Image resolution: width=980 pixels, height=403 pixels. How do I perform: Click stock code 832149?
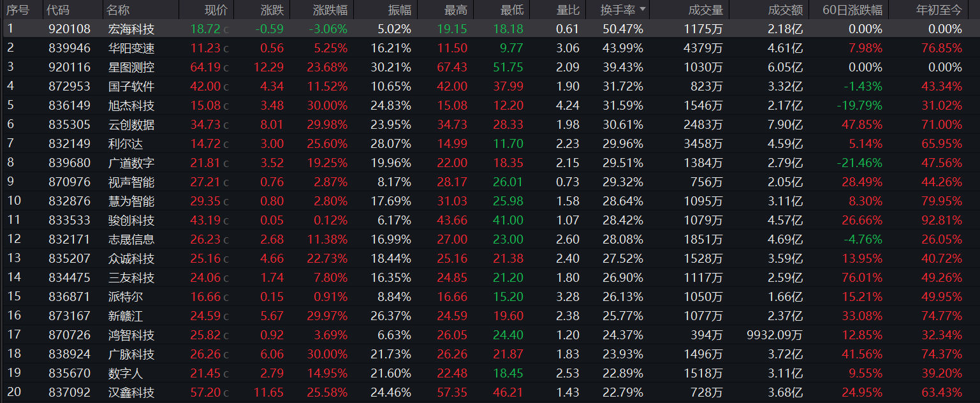(x=69, y=143)
